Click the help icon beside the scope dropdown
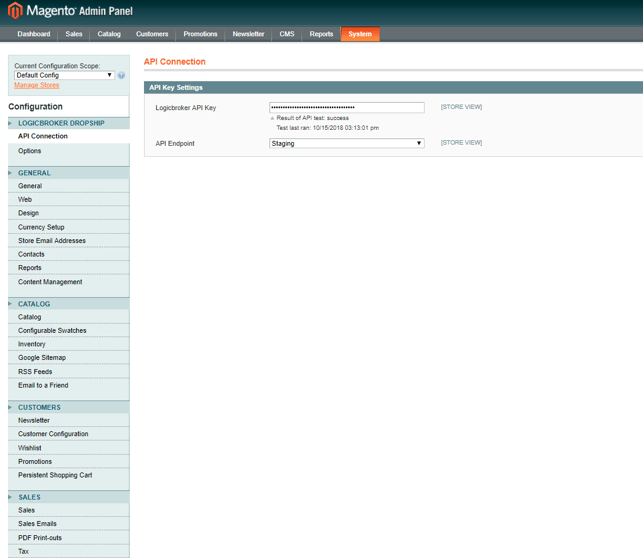 click(x=121, y=75)
